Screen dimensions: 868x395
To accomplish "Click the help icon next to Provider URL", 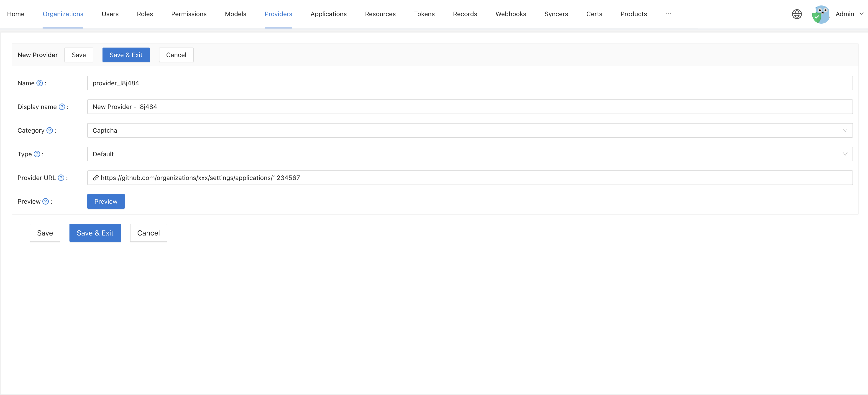I will click(x=61, y=177).
